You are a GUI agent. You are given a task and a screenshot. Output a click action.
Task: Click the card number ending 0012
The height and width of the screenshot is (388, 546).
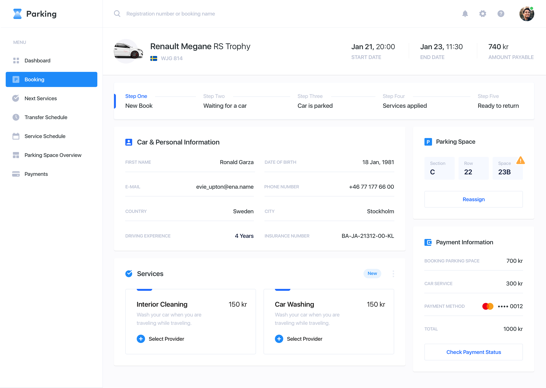click(x=510, y=306)
